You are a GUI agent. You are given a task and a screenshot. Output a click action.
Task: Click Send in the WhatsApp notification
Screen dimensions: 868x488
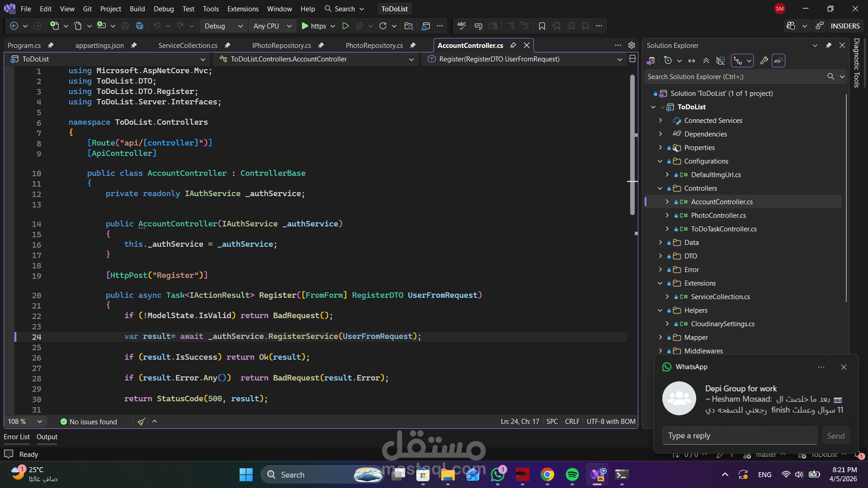tap(835, 436)
